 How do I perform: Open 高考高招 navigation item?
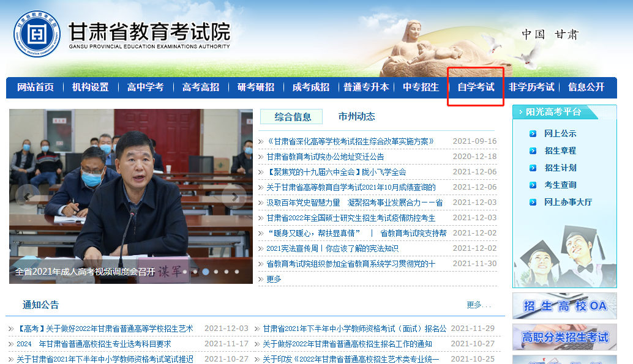coord(201,87)
